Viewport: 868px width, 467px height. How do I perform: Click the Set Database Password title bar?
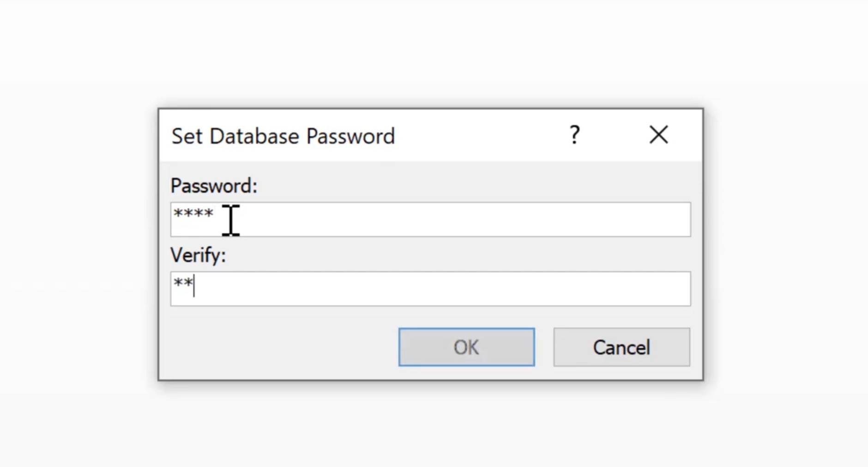click(323, 135)
